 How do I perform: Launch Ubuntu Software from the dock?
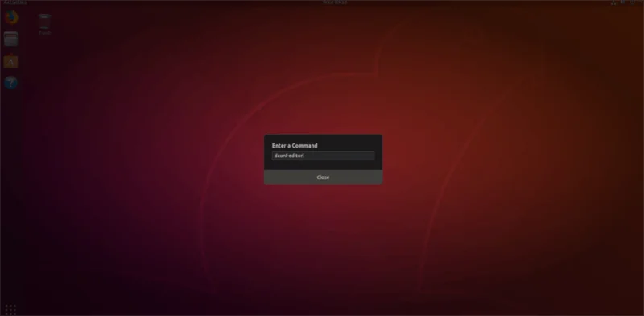click(x=11, y=61)
